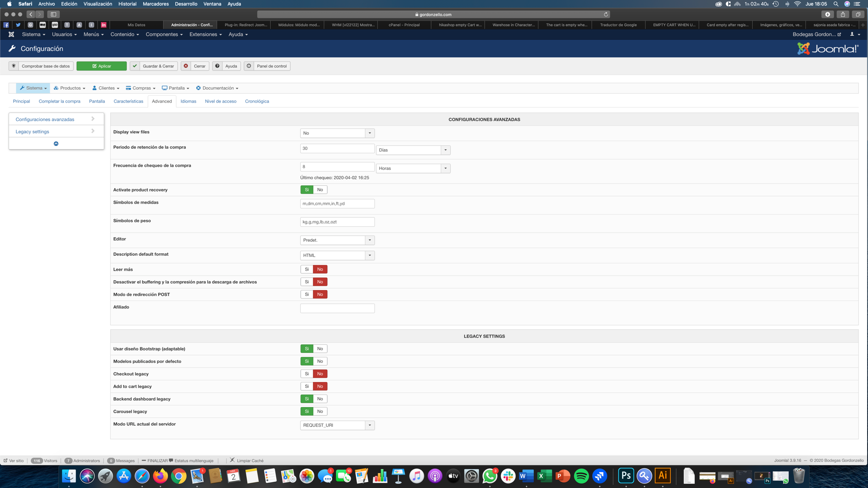Click the green Aplicar button

pyautogui.click(x=101, y=66)
